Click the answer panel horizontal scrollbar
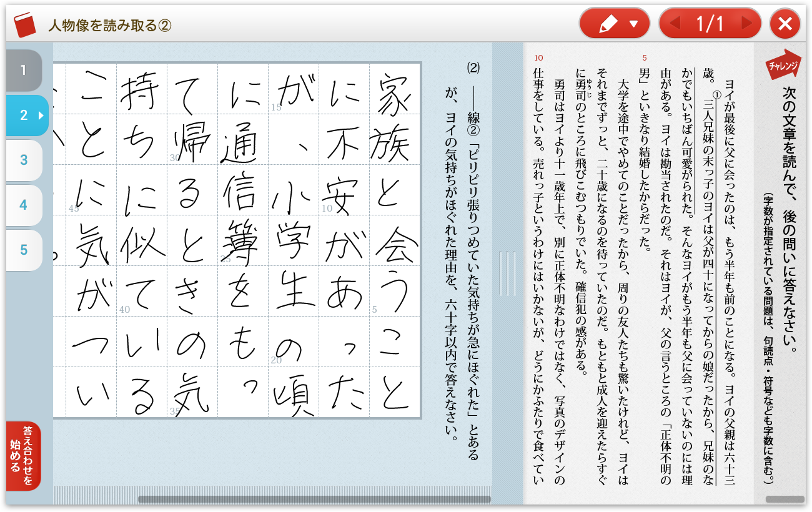 click(314, 500)
